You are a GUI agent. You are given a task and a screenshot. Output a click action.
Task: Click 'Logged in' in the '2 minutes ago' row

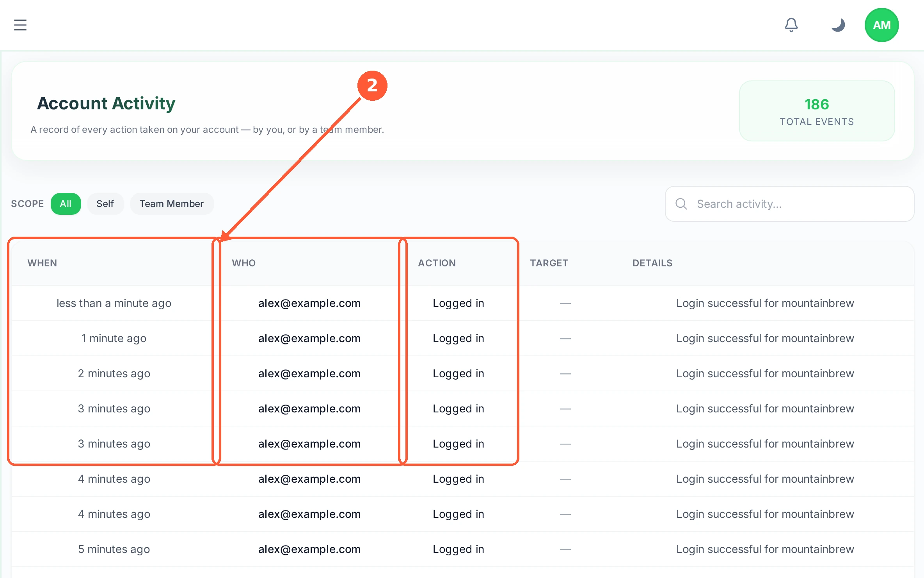458,373
